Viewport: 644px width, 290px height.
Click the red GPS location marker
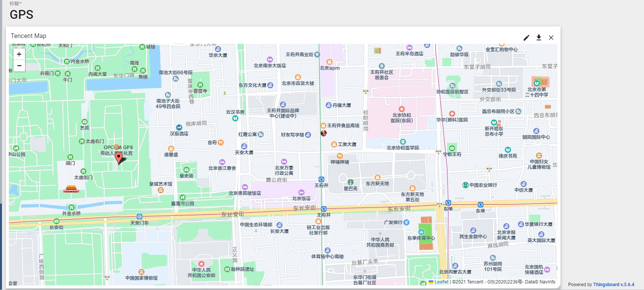pyautogui.click(x=119, y=157)
